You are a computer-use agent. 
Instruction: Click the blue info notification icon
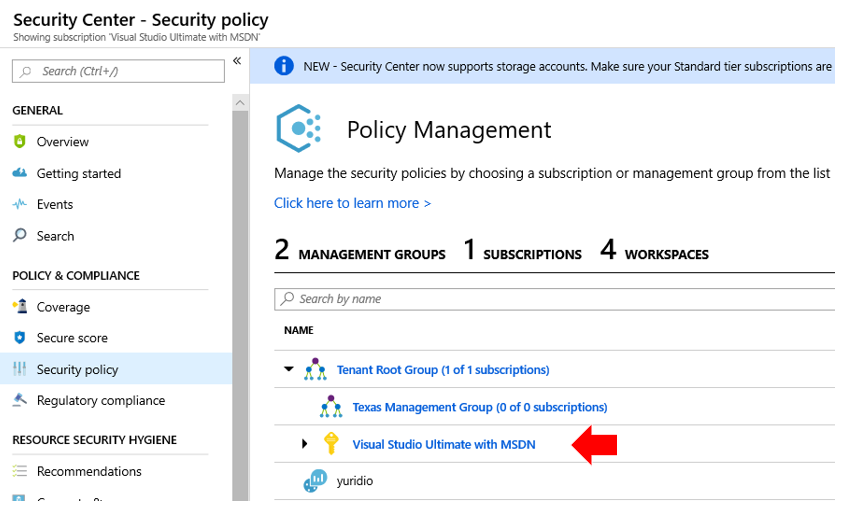(284, 66)
